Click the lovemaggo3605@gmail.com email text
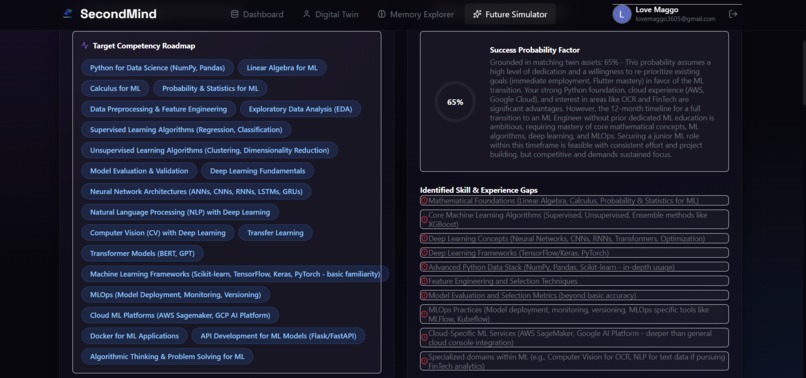 pyautogui.click(x=675, y=19)
